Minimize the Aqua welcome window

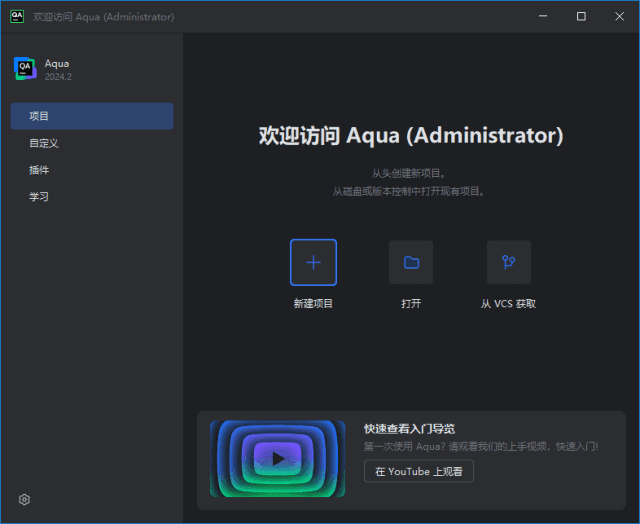coord(543,16)
